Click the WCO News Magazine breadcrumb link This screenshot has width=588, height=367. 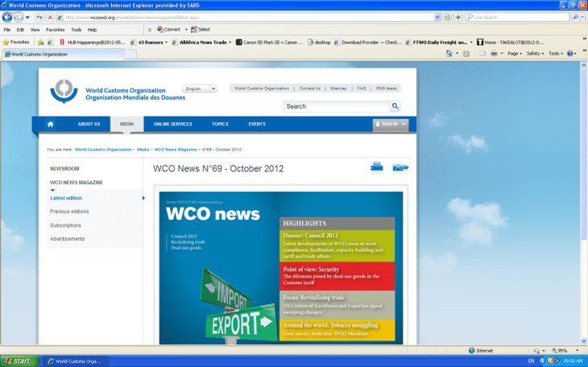point(176,150)
